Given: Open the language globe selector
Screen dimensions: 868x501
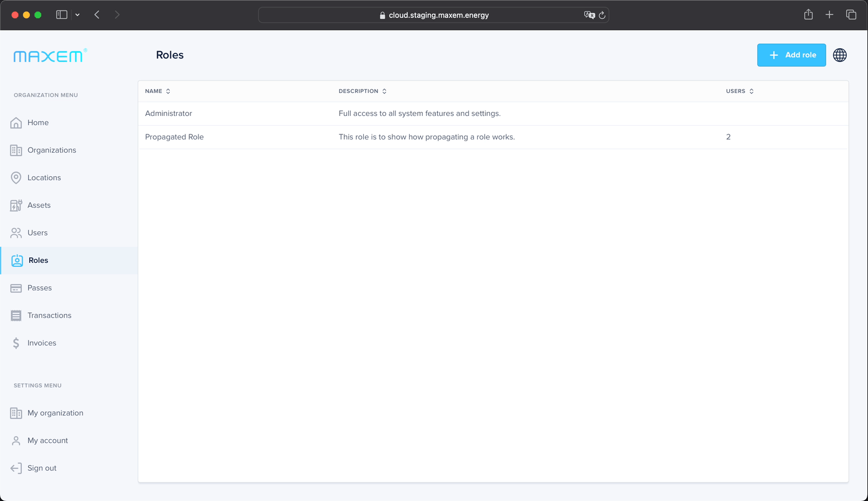Looking at the screenshot, I should [839, 55].
